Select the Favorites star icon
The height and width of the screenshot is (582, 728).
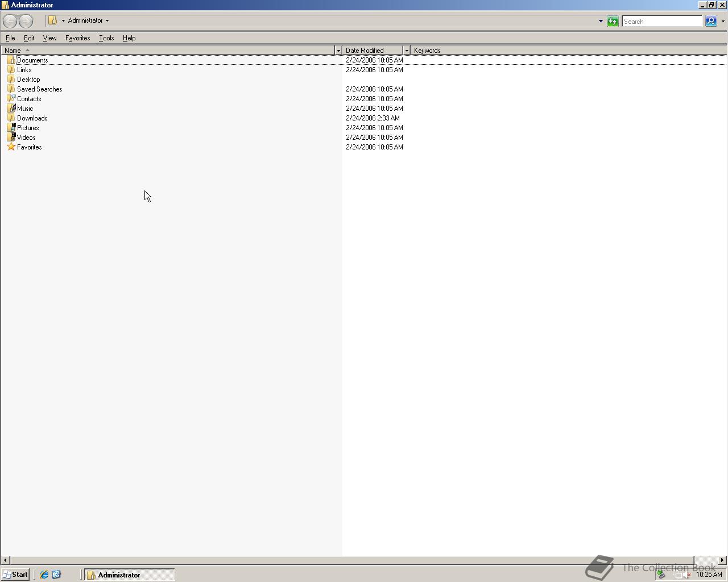(x=11, y=147)
